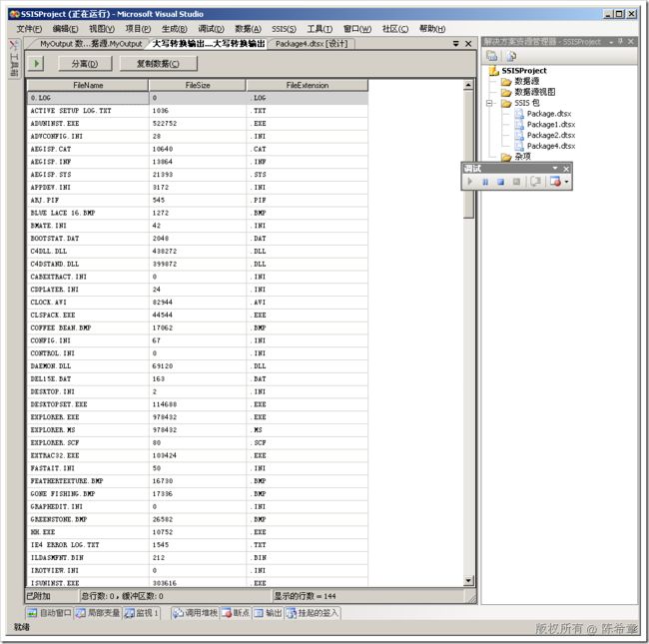The width and height of the screenshot is (649, 644).
Task: Open the 帮助(H) menu
Action: coord(432,29)
